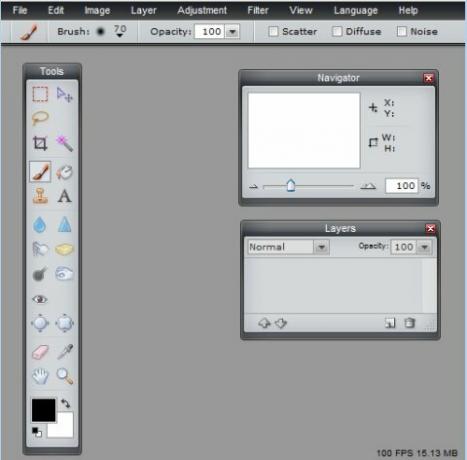Enable the Noise checkbox

401,31
